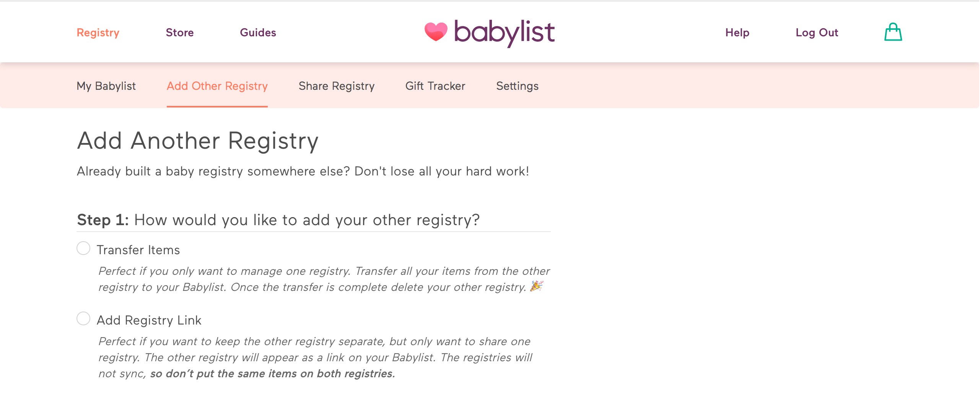
Task: Log out of Babylist
Action: pos(817,33)
